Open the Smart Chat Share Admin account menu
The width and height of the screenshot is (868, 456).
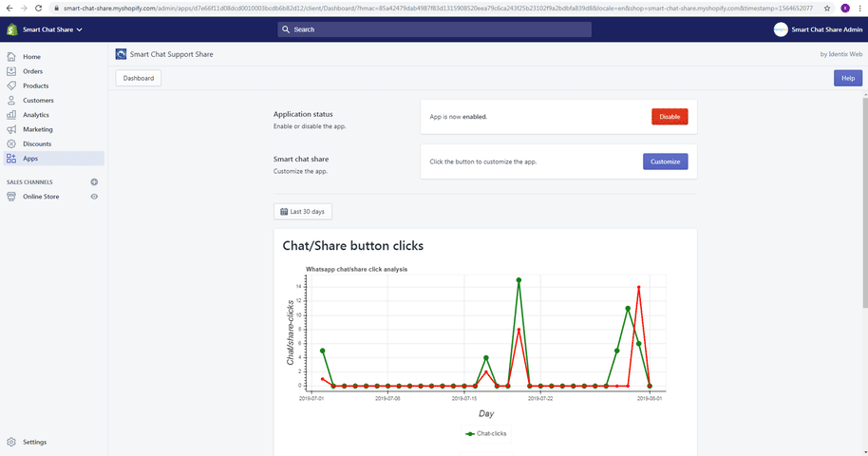click(818, 29)
